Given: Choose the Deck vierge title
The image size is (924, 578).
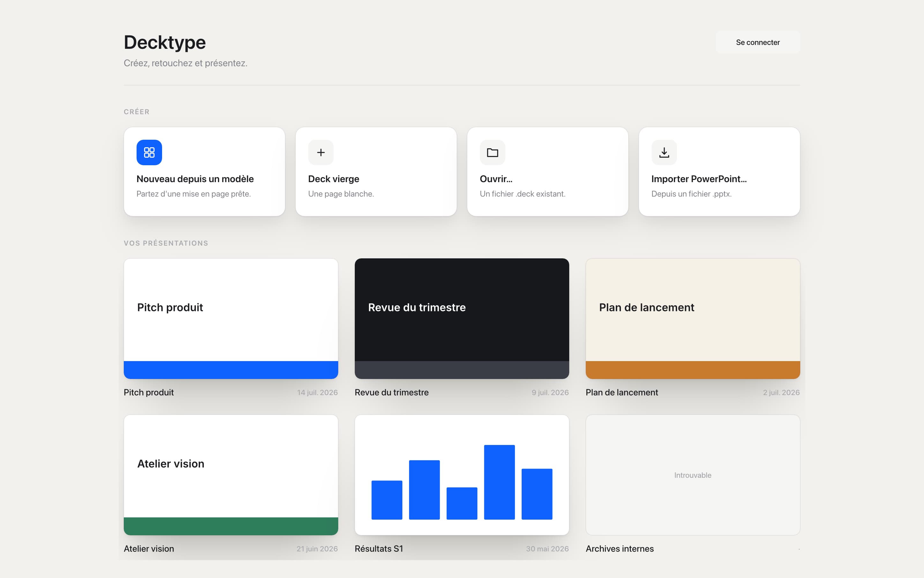Looking at the screenshot, I should pos(334,179).
